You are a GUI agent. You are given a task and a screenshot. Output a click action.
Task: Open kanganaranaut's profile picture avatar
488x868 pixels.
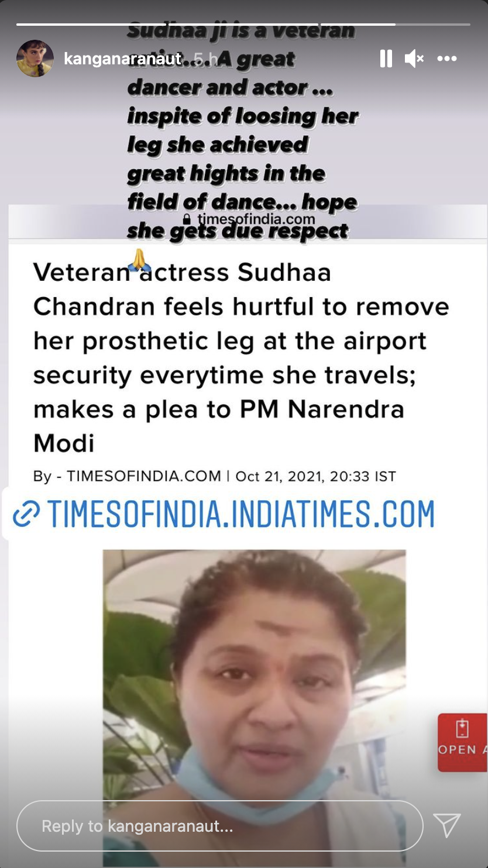click(35, 58)
